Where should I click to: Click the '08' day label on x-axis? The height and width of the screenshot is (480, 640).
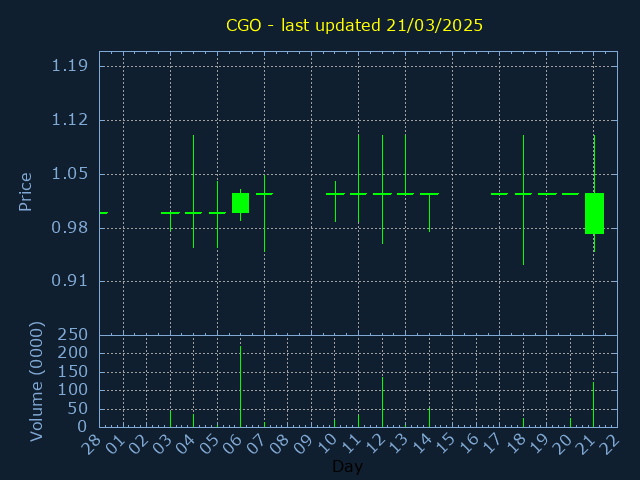pyautogui.click(x=280, y=444)
